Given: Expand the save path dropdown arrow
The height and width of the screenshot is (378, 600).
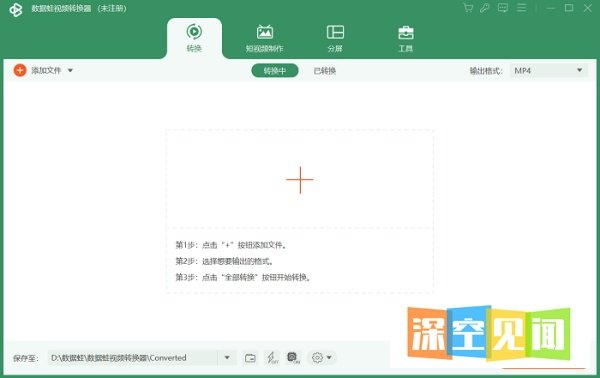Looking at the screenshot, I should (227, 358).
